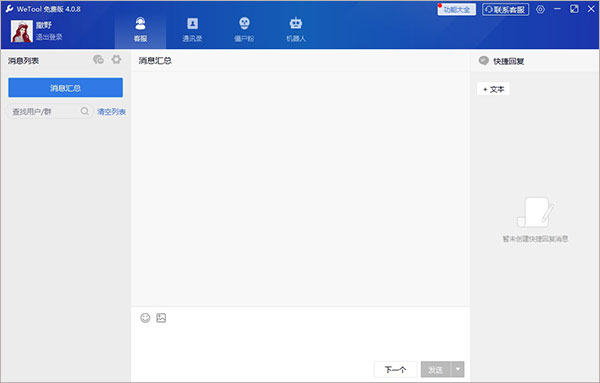Click the chat bubbles icon beside 消息列表

point(98,60)
